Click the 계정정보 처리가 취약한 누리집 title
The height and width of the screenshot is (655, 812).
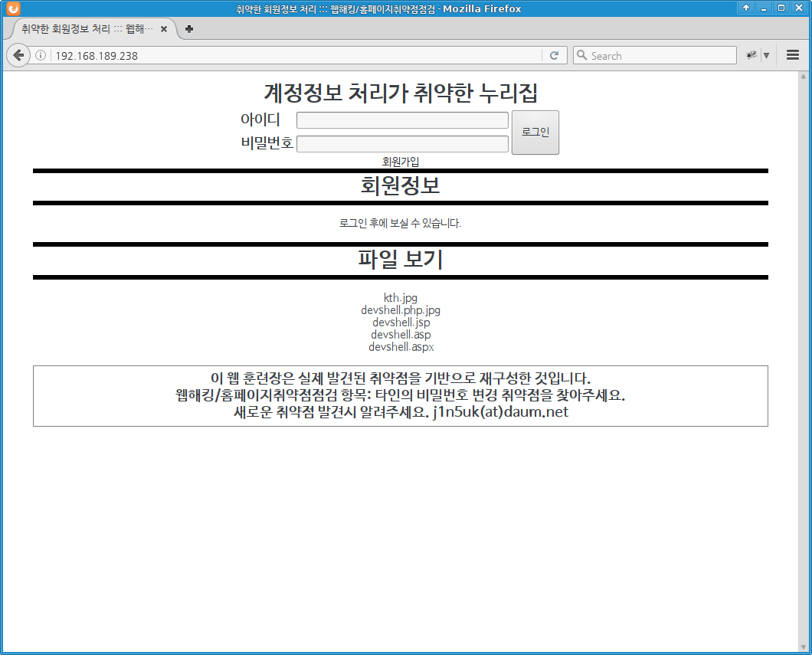pos(401,93)
